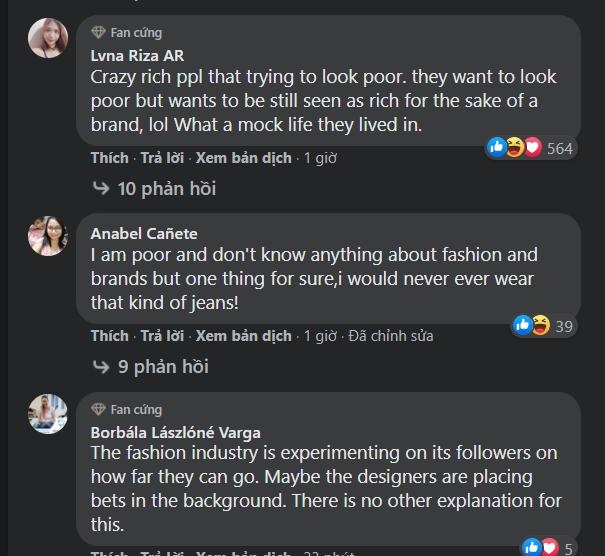This screenshot has width=605, height=556.
Task: Reply to Lvna Riza AR's comment
Action: tap(162, 158)
